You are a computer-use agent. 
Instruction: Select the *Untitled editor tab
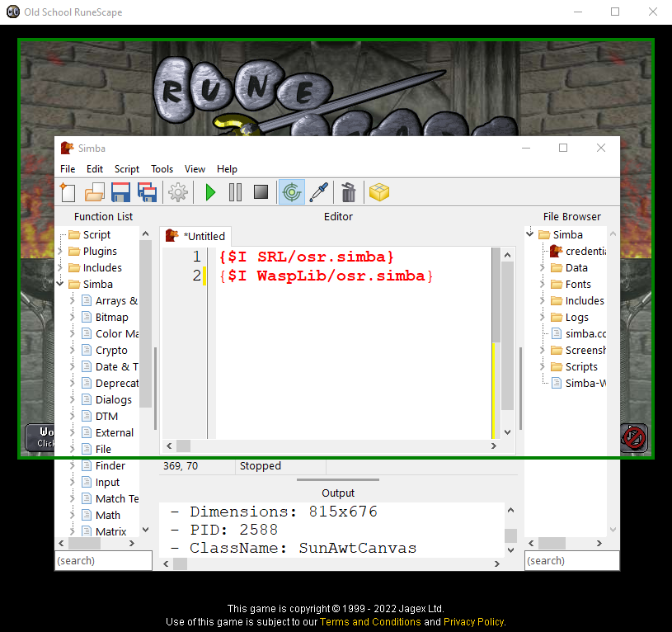(x=196, y=236)
